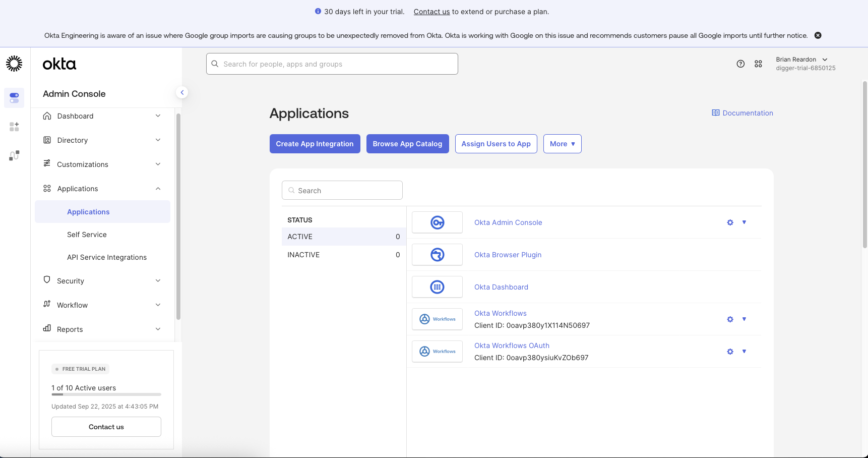Click the Create App Integration button
The image size is (868, 458).
[315, 144]
